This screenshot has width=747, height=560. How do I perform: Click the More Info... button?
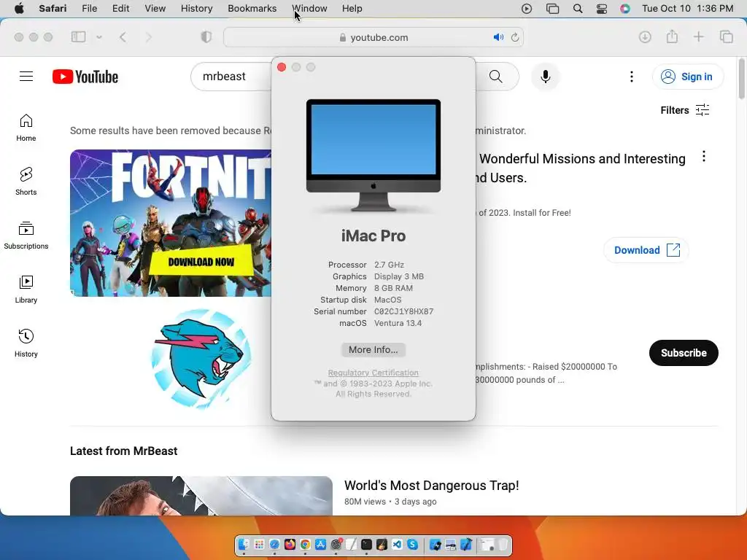tap(373, 349)
